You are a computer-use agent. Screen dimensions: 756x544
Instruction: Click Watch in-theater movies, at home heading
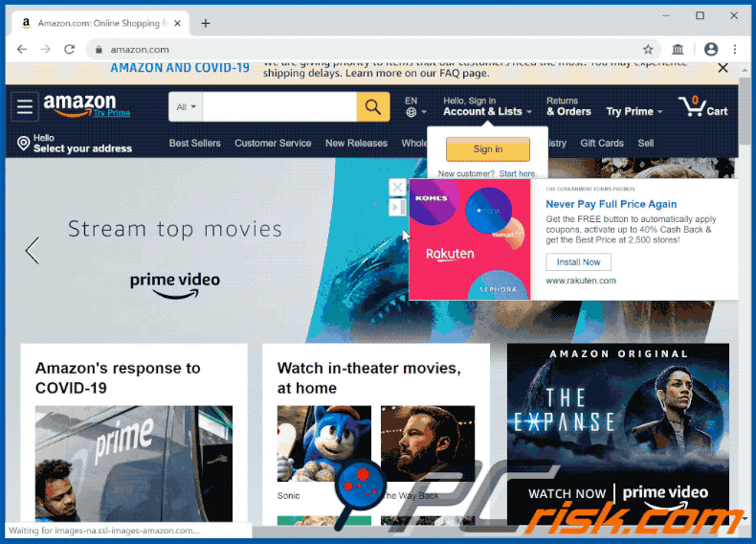(368, 378)
